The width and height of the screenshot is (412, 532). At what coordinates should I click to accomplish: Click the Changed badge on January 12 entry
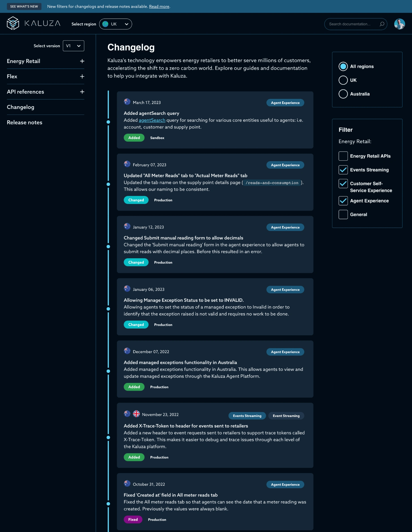point(136,262)
